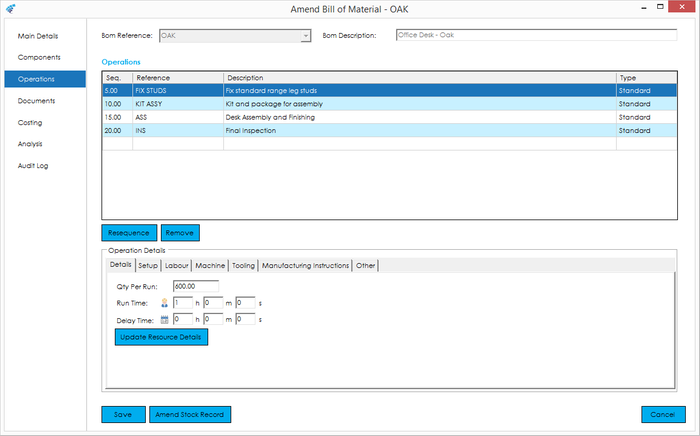
Task: Click Type cell of INS row
Action: click(x=646, y=131)
